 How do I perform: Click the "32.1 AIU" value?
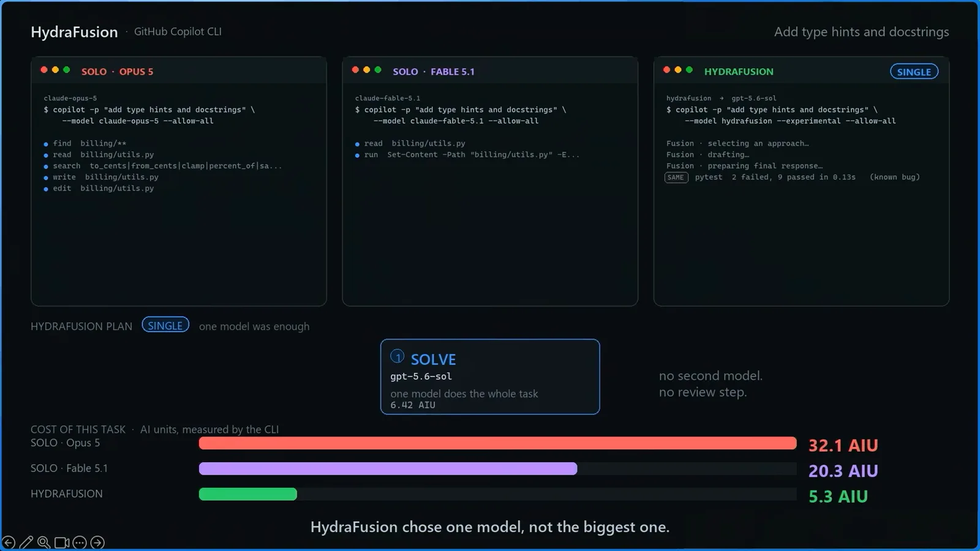point(843,445)
